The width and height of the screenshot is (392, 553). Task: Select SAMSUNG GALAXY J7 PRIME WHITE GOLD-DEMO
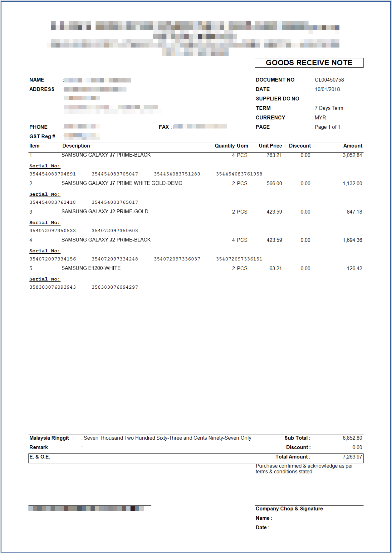point(122,183)
